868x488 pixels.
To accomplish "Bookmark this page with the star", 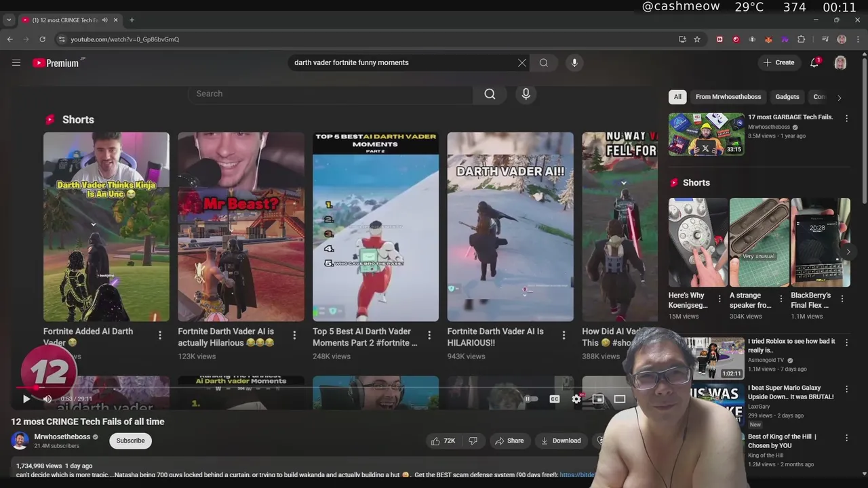I will click(x=697, y=39).
